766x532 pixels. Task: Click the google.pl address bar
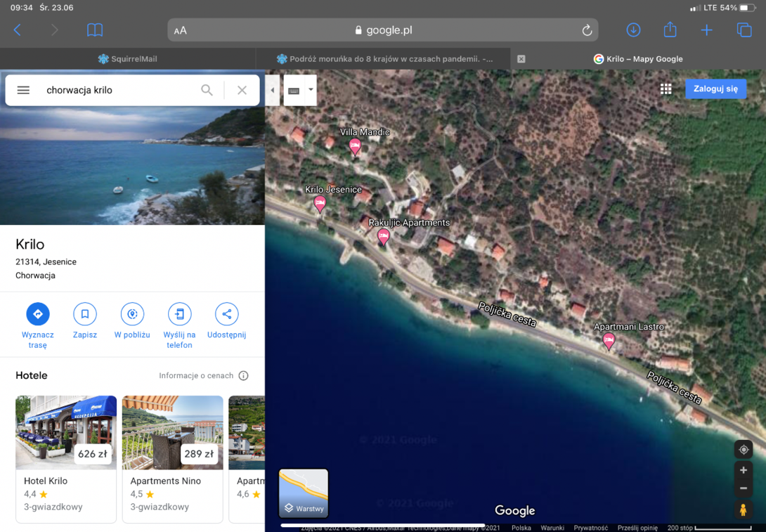(383, 30)
